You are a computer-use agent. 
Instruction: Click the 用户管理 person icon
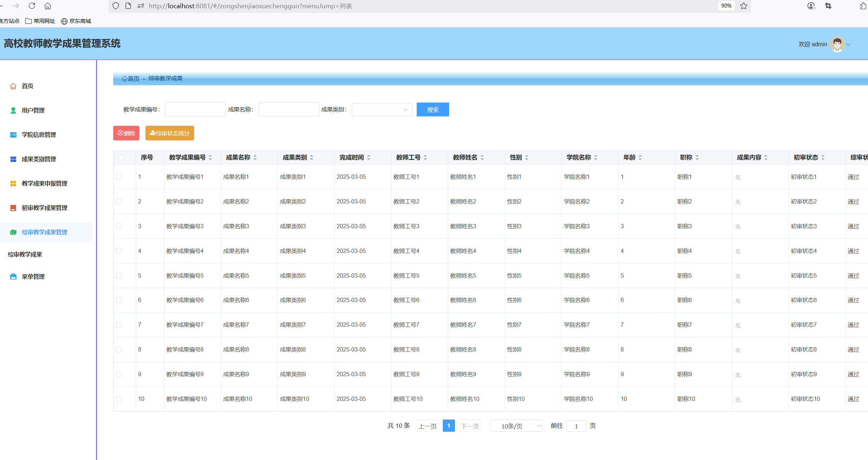pos(13,110)
